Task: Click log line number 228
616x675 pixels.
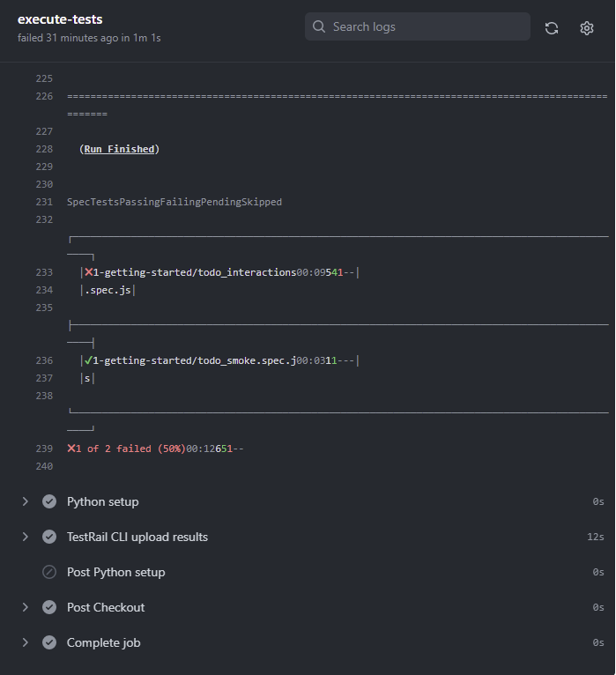Action: (x=44, y=149)
